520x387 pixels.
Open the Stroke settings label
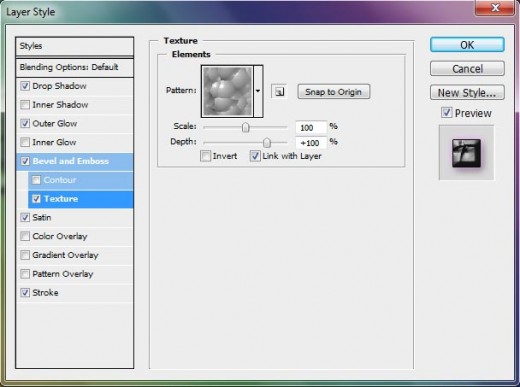tap(45, 293)
